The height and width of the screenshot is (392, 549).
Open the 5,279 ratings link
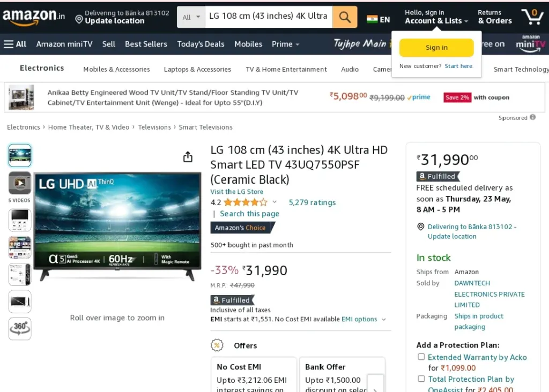(312, 202)
